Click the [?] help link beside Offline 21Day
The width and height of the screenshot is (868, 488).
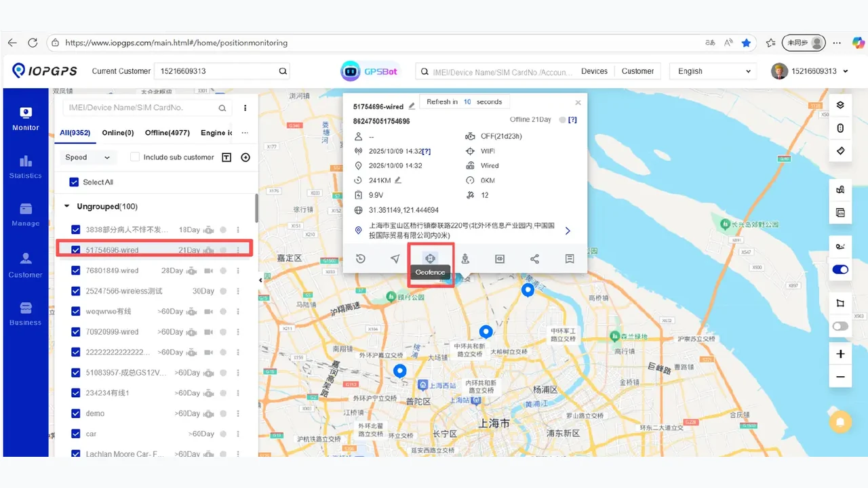pyautogui.click(x=572, y=120)
